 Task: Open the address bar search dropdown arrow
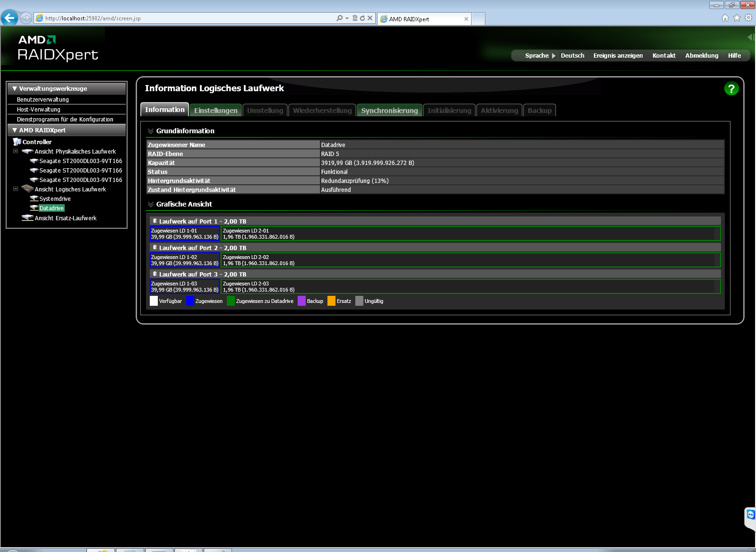(x=347, y=18)
